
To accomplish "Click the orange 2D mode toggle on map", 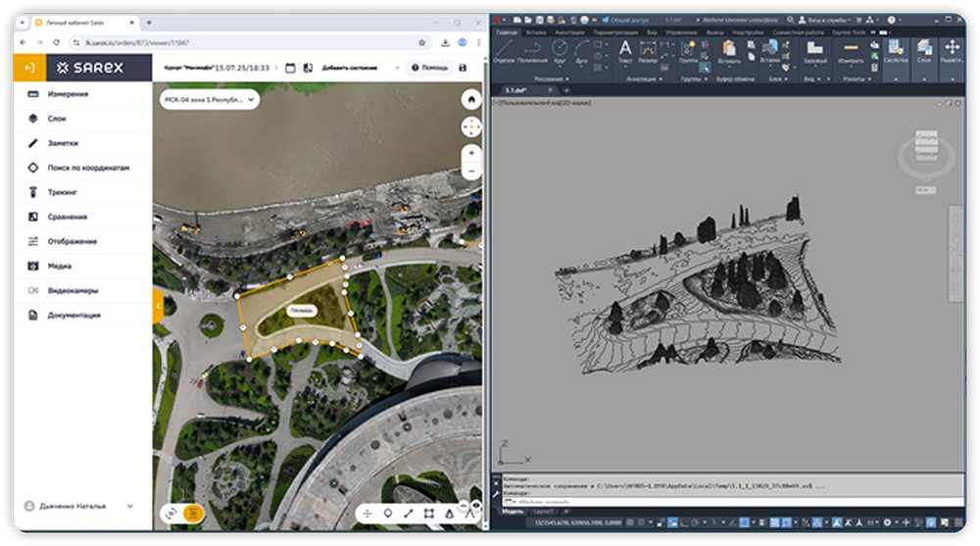I will click(194, 514).
